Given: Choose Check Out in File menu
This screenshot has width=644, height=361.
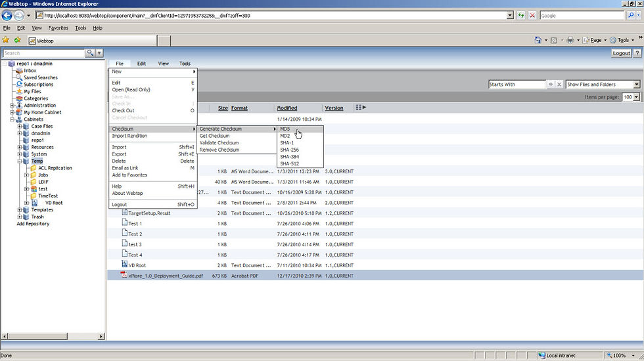Looking at the screenshot, I should tap(152, 110).
